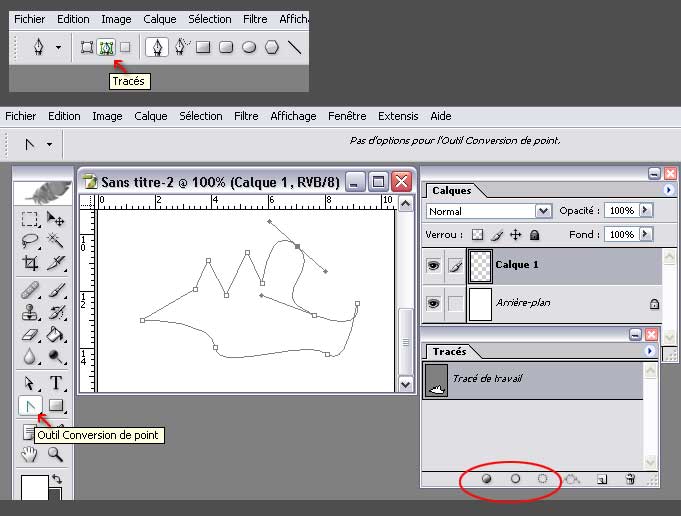Select the Calque 1 layer name

pos(517,265)
